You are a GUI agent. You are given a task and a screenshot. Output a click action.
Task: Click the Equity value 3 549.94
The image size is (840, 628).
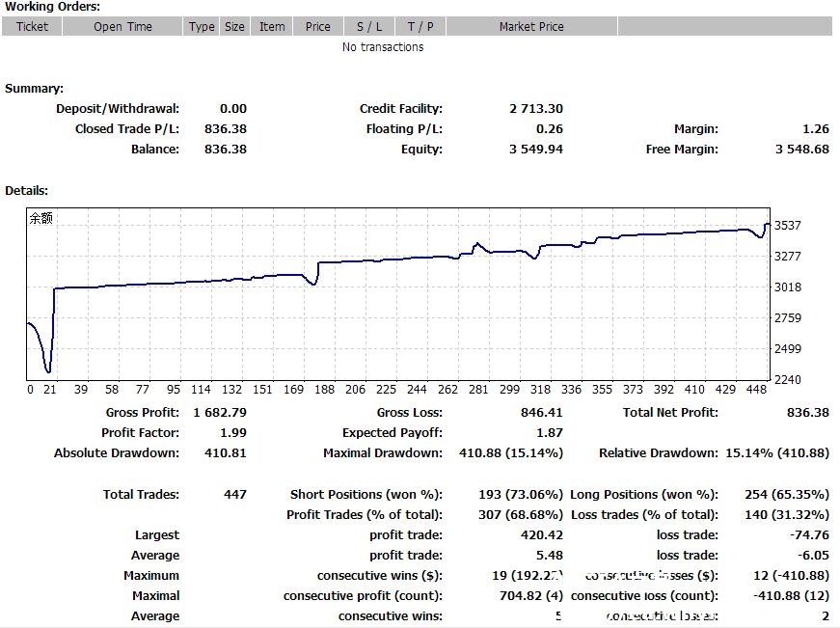(535, 150)
